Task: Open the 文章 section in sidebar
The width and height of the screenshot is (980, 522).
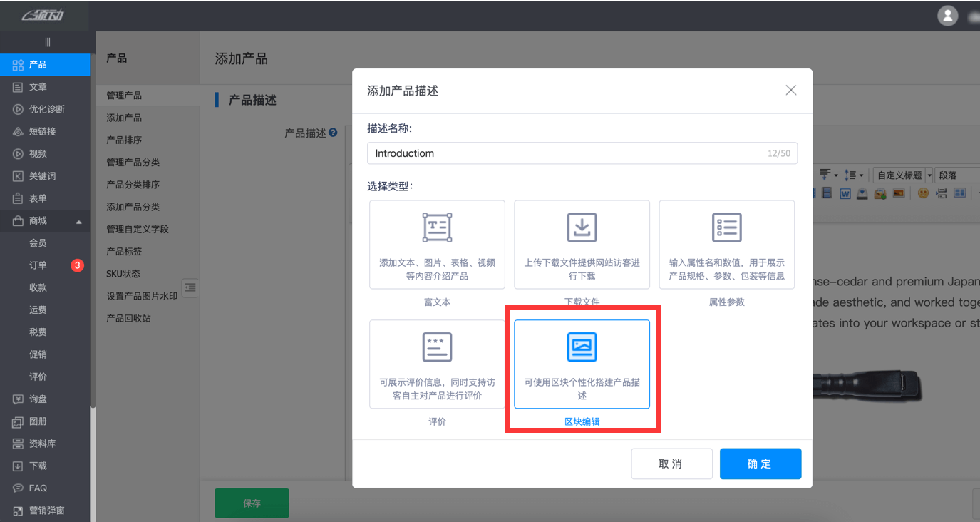Action: tap(38, 87)
